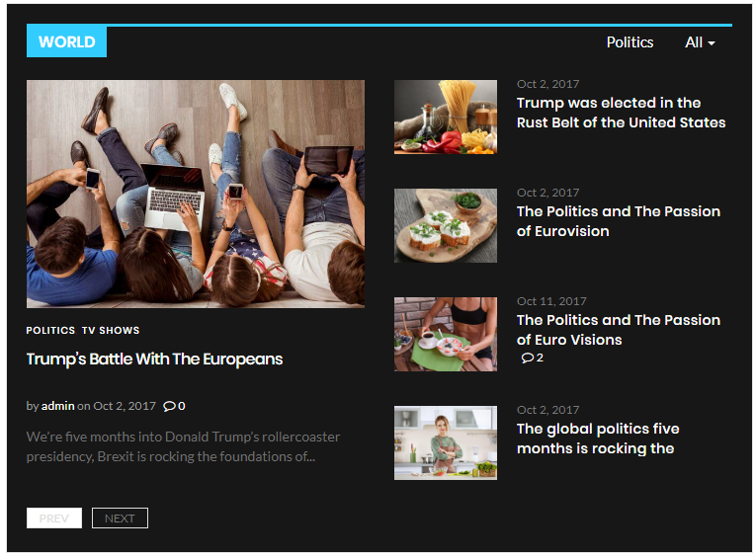Click the TV SHOWS category tag
This screenshot has width=756, height=558.
click(x=111, y=331)
